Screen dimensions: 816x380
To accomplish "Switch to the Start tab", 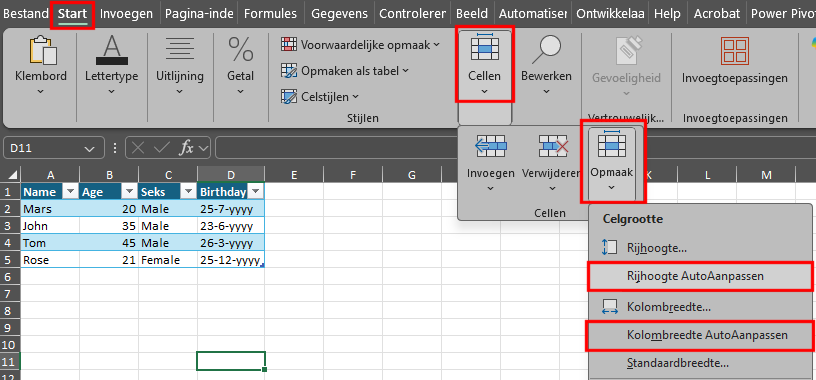I will point(72,14).
